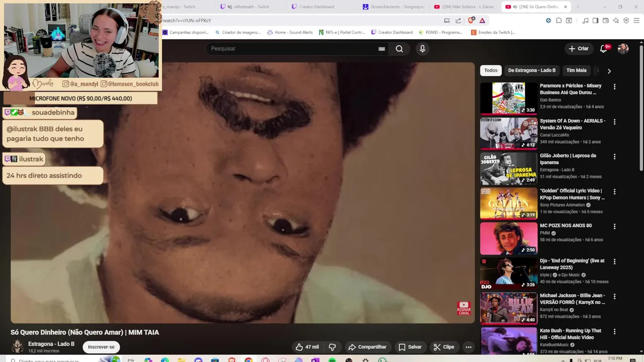Click the Só Quero Dinheiro video player

[x=243, y=193]
